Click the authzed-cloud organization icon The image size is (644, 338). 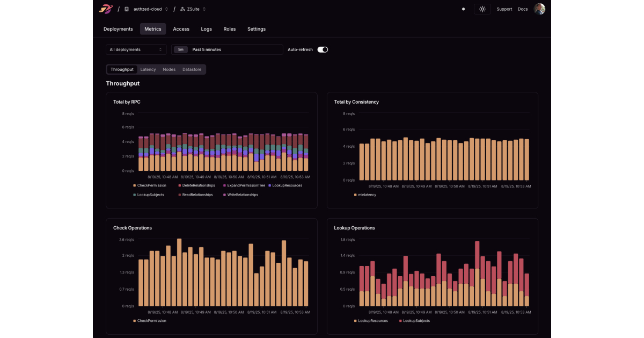tap(126, 9)
